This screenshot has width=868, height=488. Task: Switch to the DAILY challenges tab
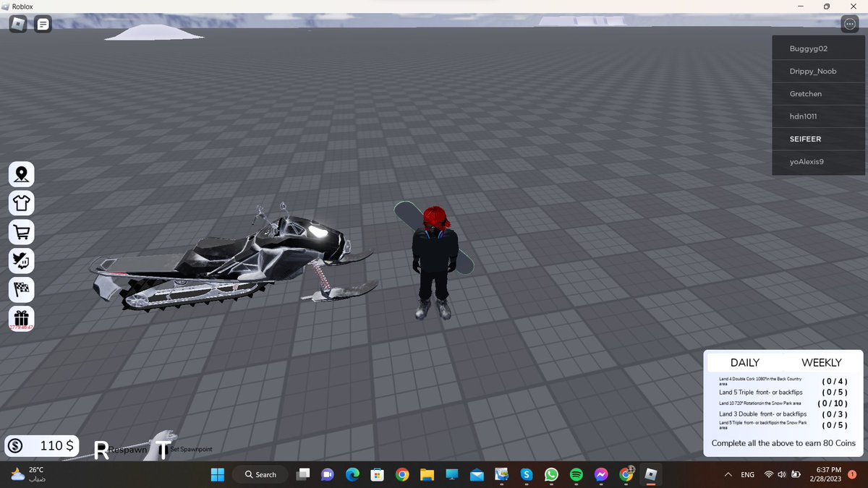[745, 362]
